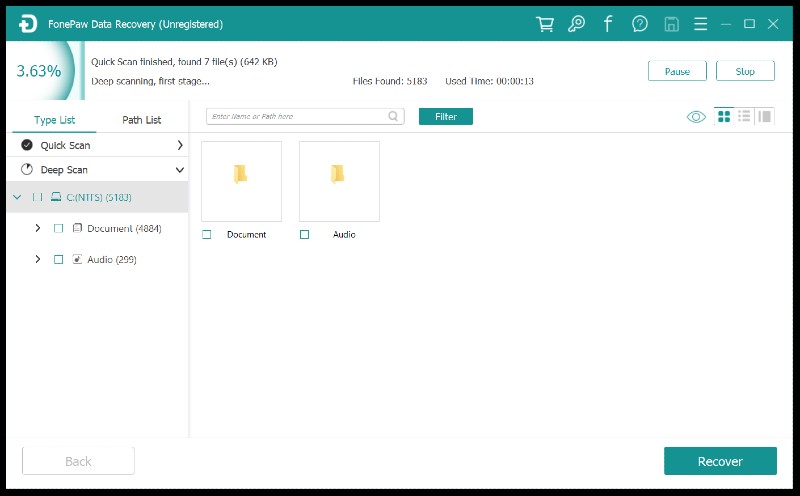The height and width of the screenshot is (496, 800).
Task: Open the Document folder thumbnail
Action: pos(241,181)
